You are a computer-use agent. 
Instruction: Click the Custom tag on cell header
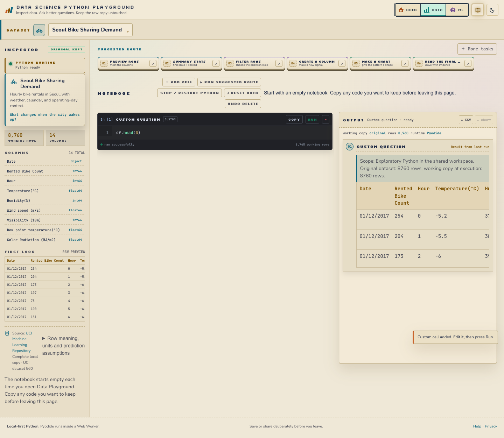click(170, 119)
